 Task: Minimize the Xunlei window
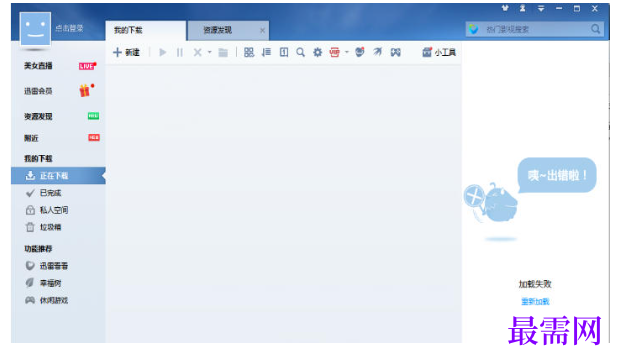click(x=559, y=8)
